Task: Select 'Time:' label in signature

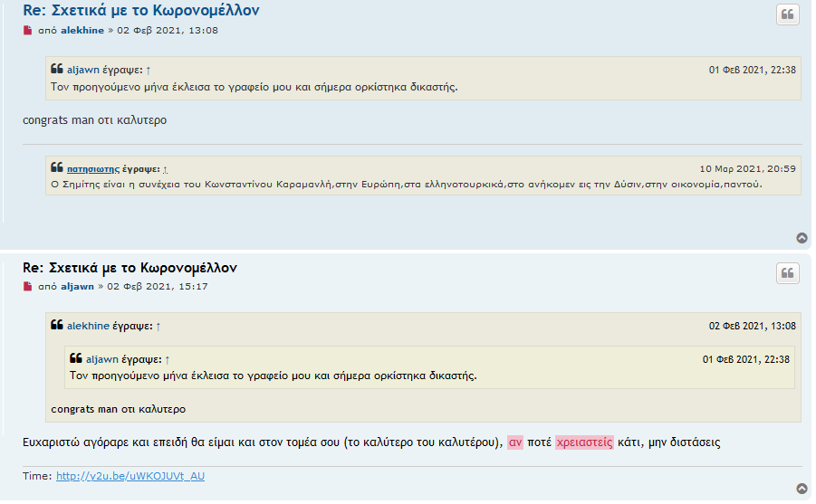Action: [37, 476]
